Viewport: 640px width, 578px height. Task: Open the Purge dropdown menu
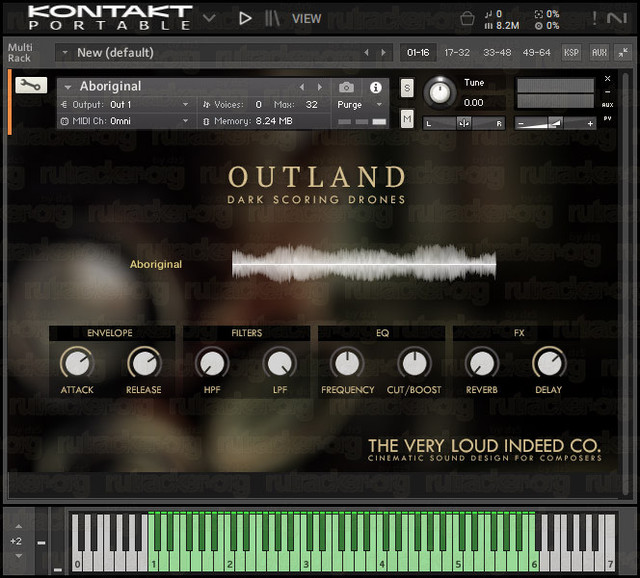tap(359, 104)
